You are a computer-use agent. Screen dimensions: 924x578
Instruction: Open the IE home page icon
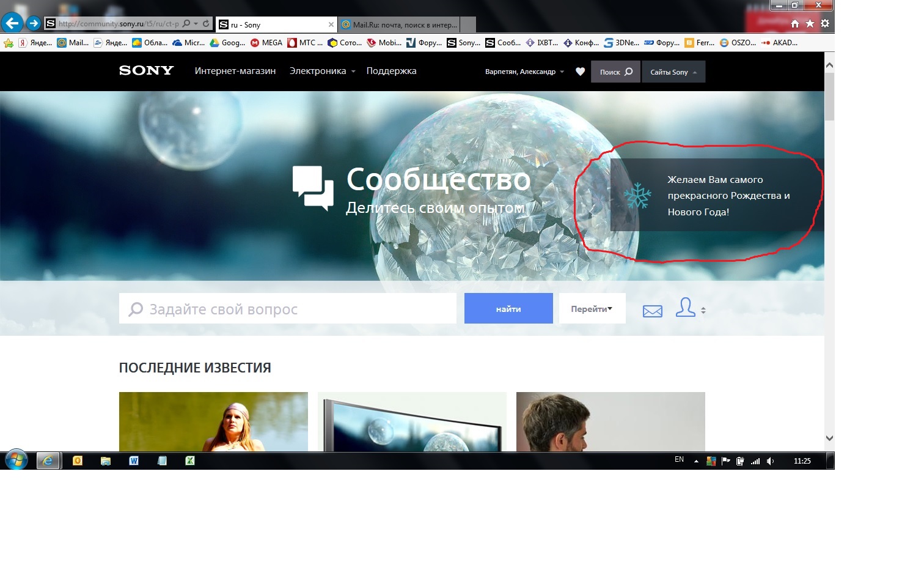[795, 24]
